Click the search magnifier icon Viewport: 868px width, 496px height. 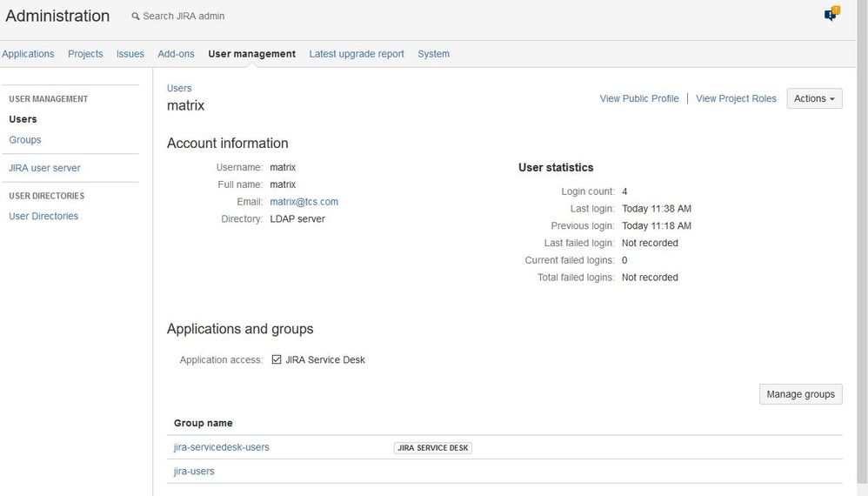(x=135, y=17)
